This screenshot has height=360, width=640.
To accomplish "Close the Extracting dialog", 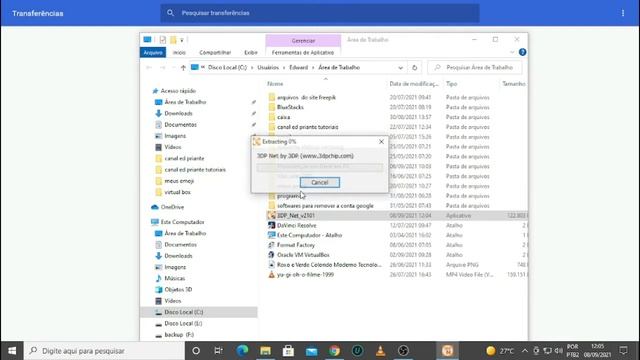I will coord(381,142).
